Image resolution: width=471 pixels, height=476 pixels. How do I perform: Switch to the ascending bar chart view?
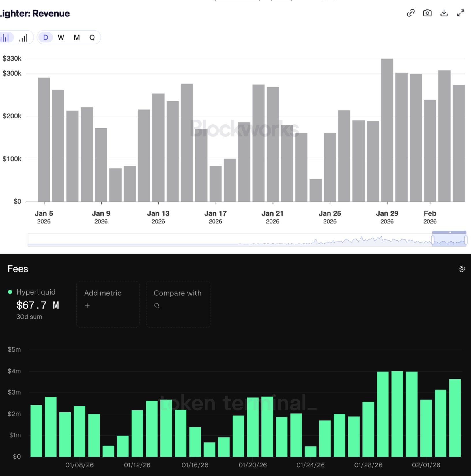click(23, 38)
